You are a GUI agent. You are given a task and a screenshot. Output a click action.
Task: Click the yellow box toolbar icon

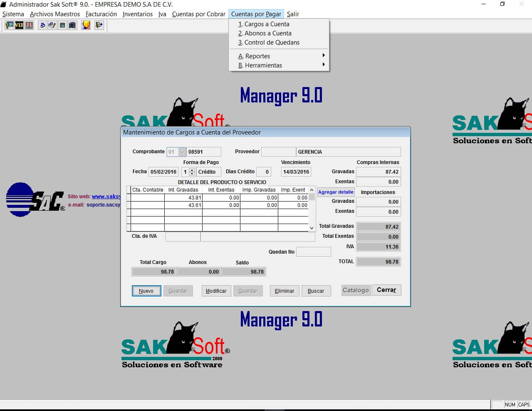(x=86, y=25)
